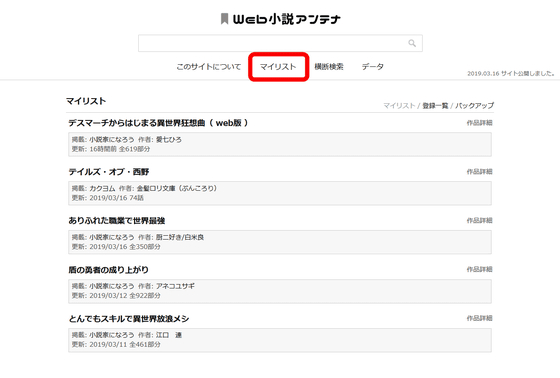Click author name 愛七ひろ
The height and width of the screenshot is (378, 560).
[169, 140]
